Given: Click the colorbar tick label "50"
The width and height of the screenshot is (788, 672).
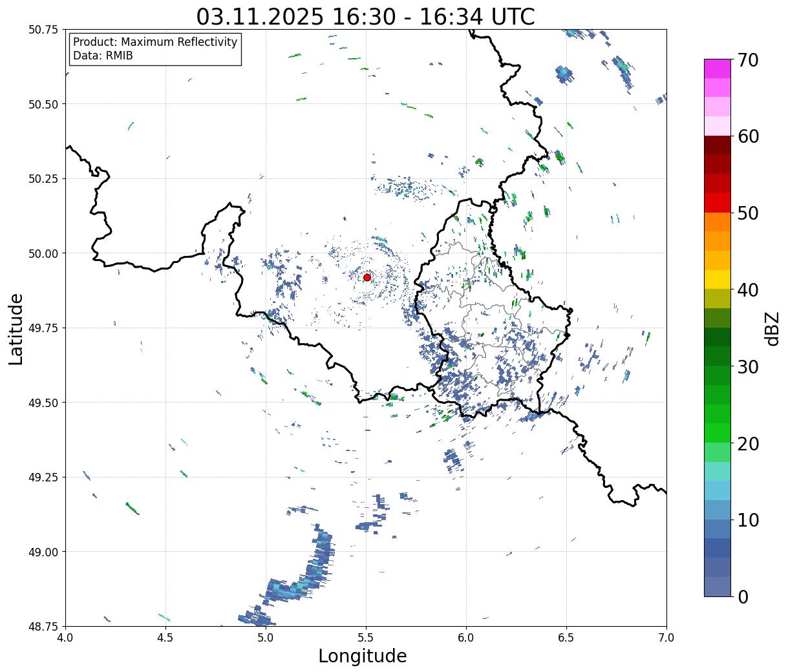Looking at the screenshot, I should coord(748,213).
